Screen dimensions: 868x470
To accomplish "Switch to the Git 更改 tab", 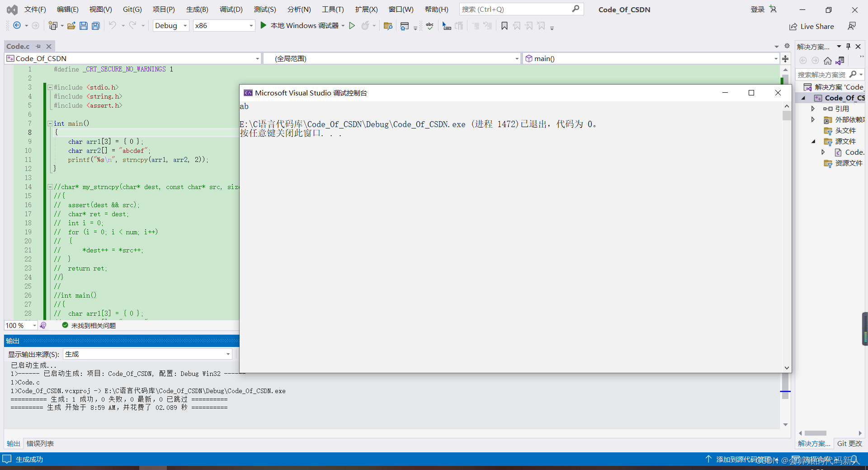I will click(849, 443).
